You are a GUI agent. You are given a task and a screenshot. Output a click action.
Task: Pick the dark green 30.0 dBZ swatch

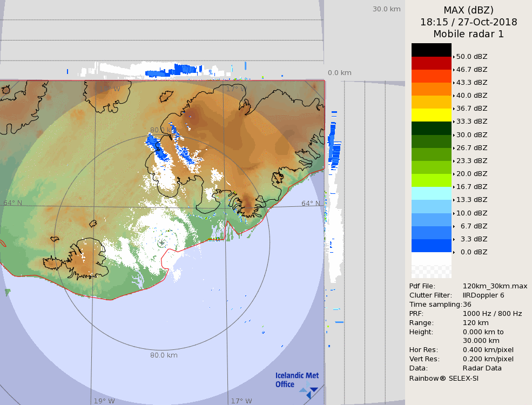click(431, 128)
